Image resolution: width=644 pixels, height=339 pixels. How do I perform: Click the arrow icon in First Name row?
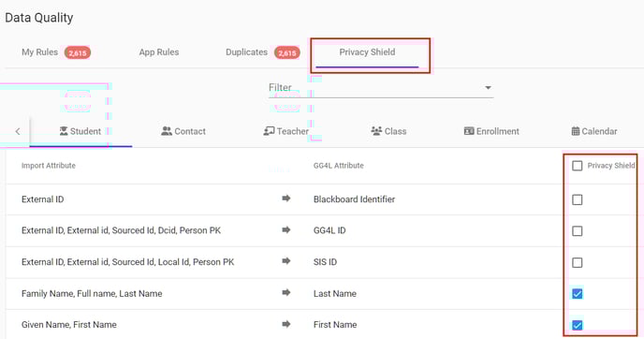coord(286,324)
